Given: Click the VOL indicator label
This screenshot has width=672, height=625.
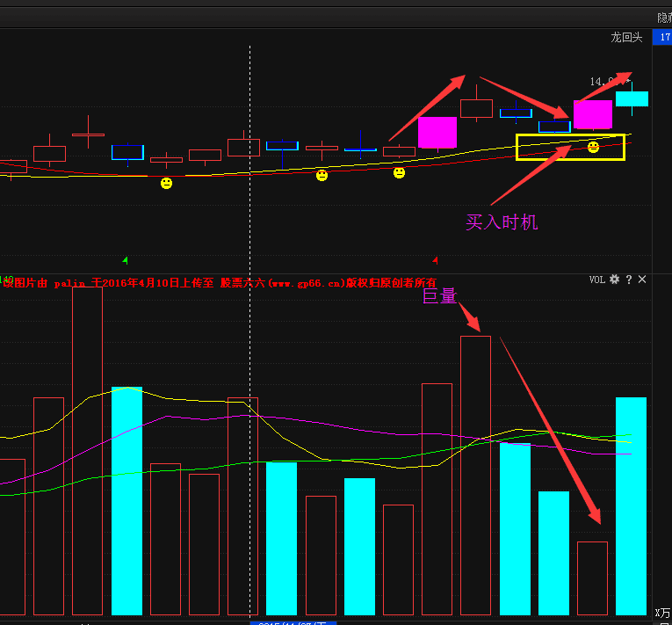Looking at the screenshot, I should click(x=596, y=280).
